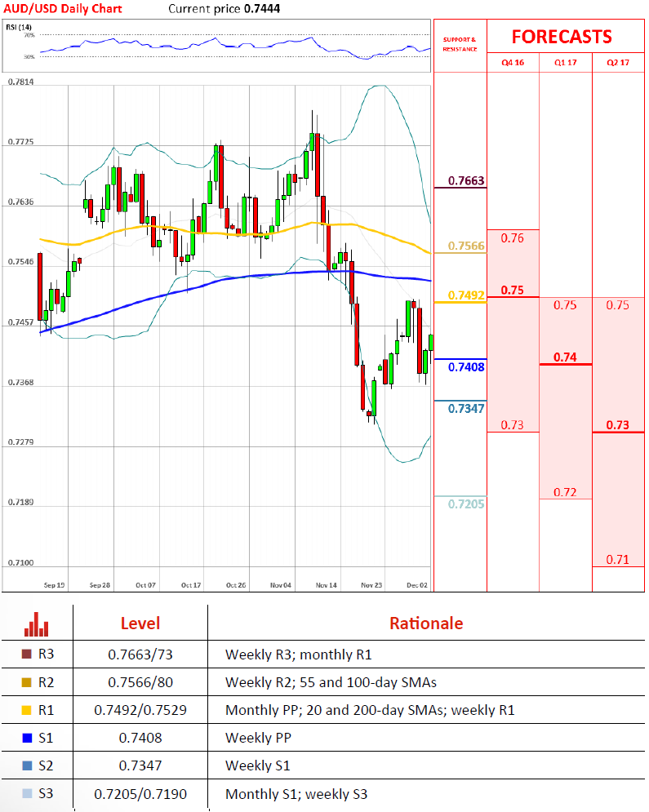Click the 'Dec 02' date axis label

pyautogui.click(x=417, y=585)
